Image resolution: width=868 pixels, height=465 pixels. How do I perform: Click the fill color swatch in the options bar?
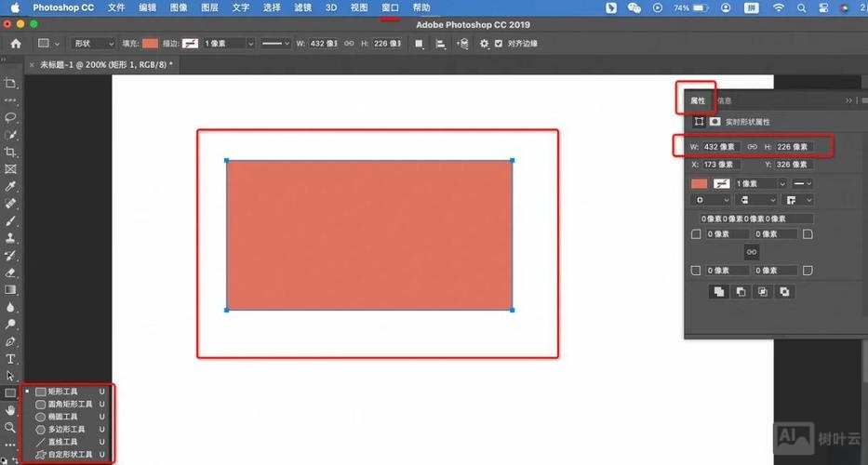(150, 44)
